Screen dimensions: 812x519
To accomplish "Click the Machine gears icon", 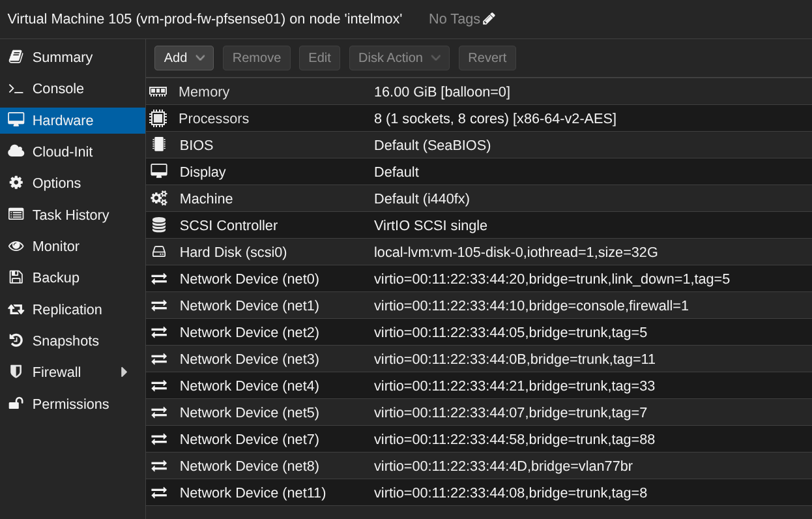I will pos(158,198).
